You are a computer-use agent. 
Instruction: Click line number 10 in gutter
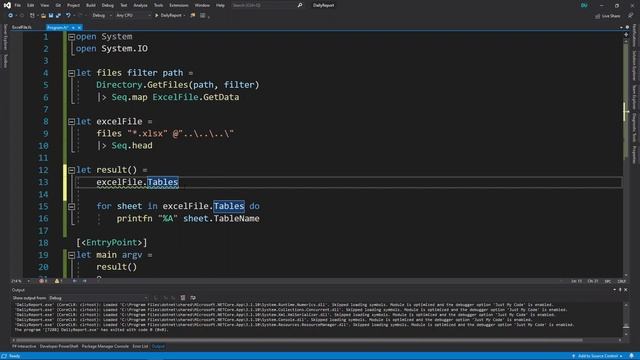pos(43,146)
